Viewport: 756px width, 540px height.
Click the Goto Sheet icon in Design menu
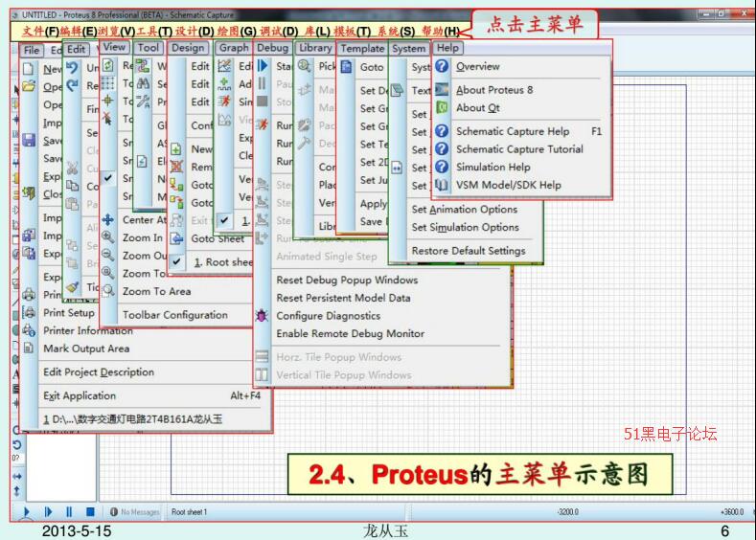[177, 238]
